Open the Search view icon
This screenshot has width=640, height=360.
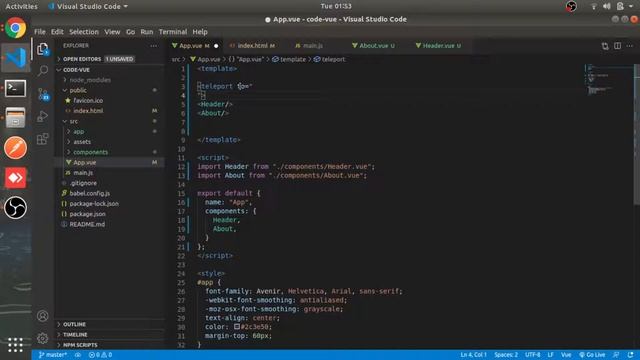[42, 71]
